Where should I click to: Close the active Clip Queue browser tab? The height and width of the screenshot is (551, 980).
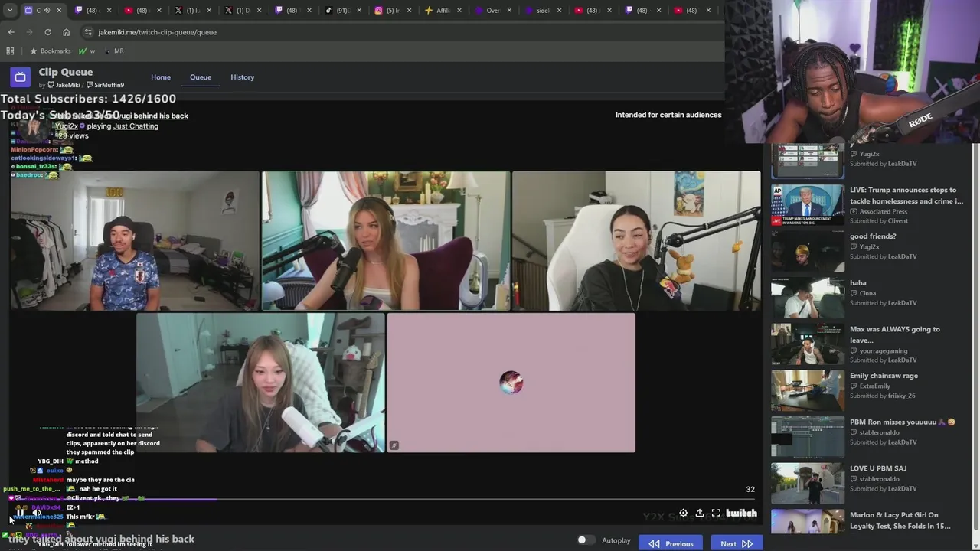[x=58, y=11]
